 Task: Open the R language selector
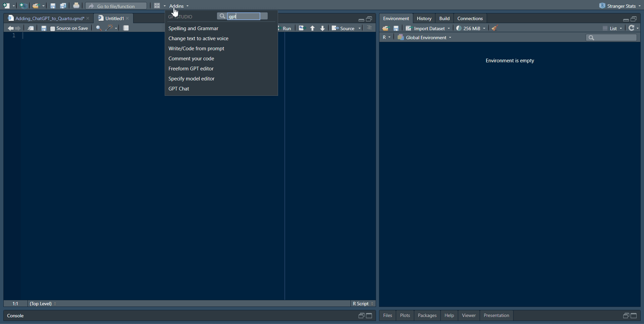coord(386,38)
